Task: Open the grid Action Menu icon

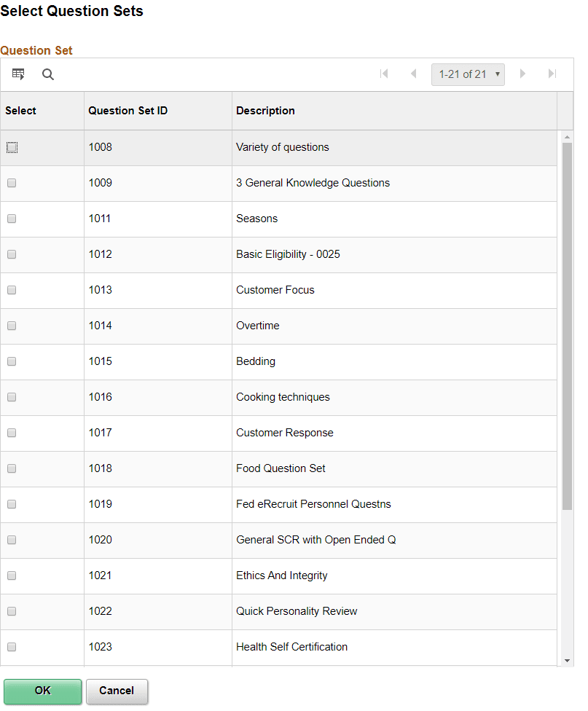Action: [x=18, y=74]
